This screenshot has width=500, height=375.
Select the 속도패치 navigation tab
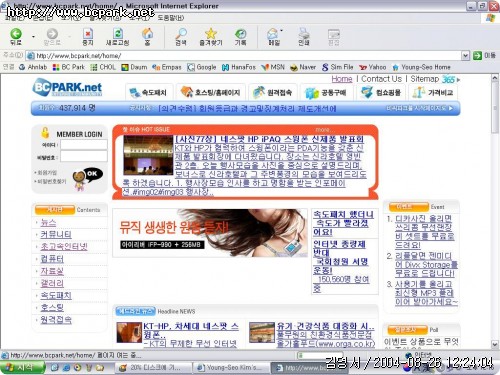(149, 92)
